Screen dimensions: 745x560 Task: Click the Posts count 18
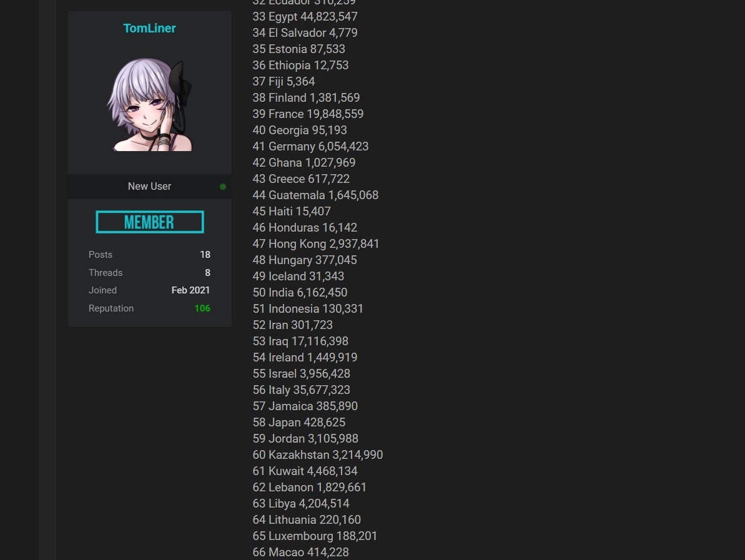(205, 255)
